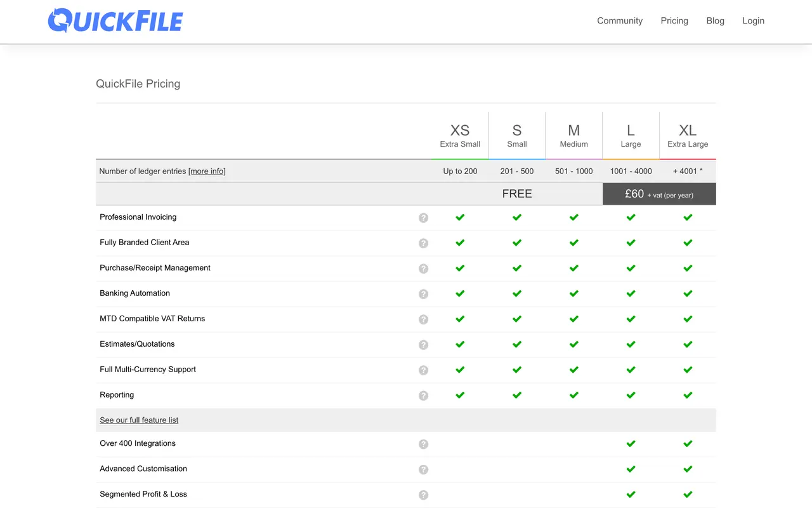Click the QuickFile logo
This screenshot has height=508, width=812.
(x=115, y=20)
